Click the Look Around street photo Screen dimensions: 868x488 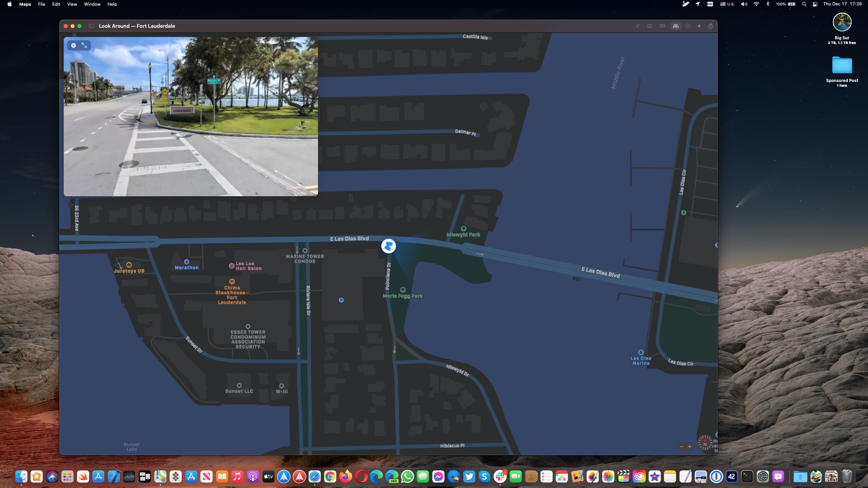[x=191, y=116]
